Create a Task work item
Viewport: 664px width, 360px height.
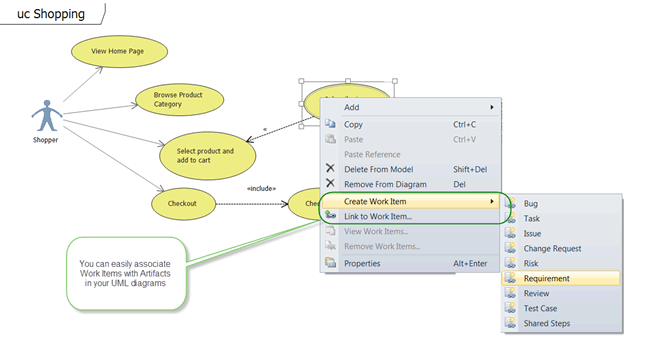561,219
